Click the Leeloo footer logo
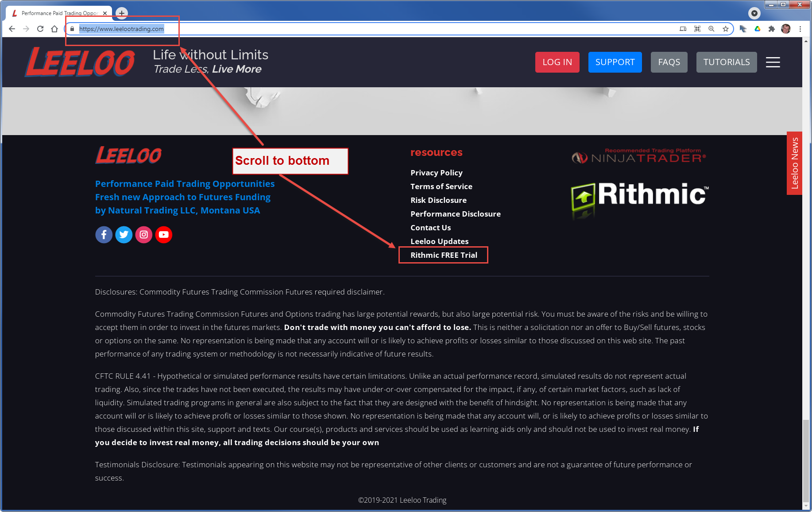Viewport: 812px width, 512px height. pyautogui.click(x=128, y=155)
